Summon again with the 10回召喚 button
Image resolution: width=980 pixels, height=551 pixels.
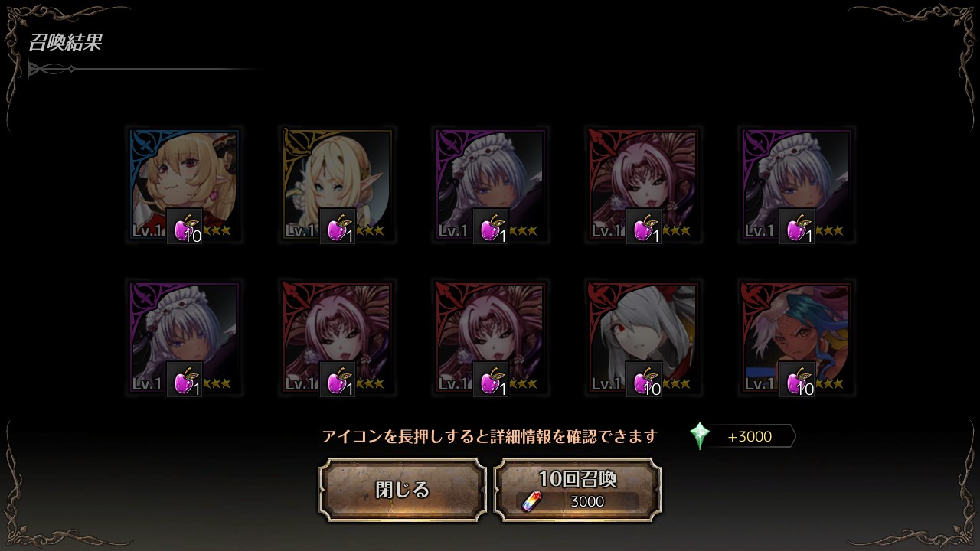click(577, 490)
